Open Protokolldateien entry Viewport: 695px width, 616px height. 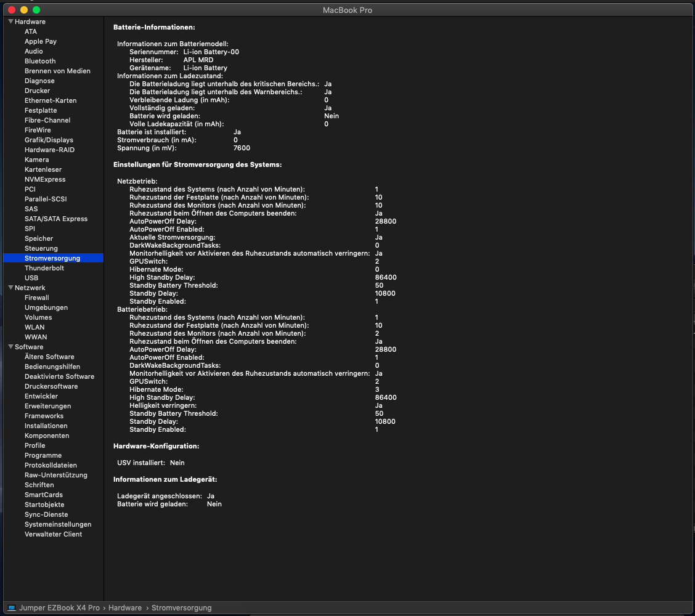click(x=51, y=465)
